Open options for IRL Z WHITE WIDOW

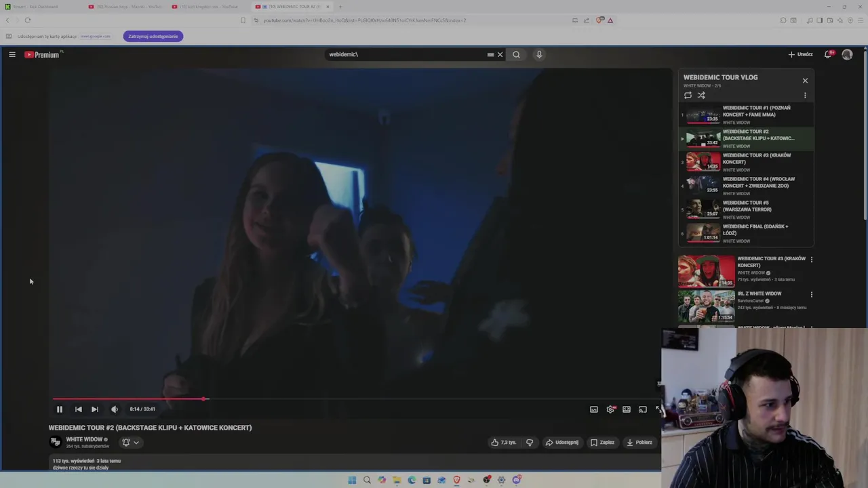(x=811, y=295)
